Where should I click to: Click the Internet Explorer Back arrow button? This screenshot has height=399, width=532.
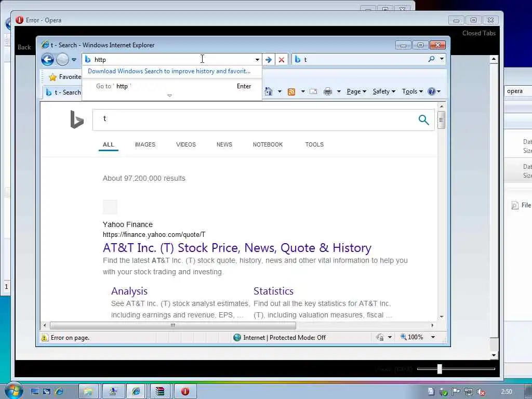pos(47,60)
